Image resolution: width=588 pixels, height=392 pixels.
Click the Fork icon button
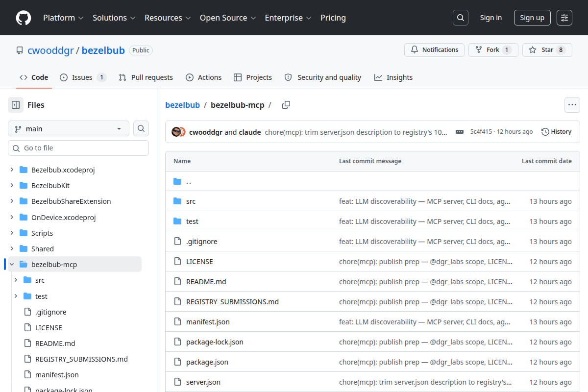pyautogui.click(x=493, y=50)
